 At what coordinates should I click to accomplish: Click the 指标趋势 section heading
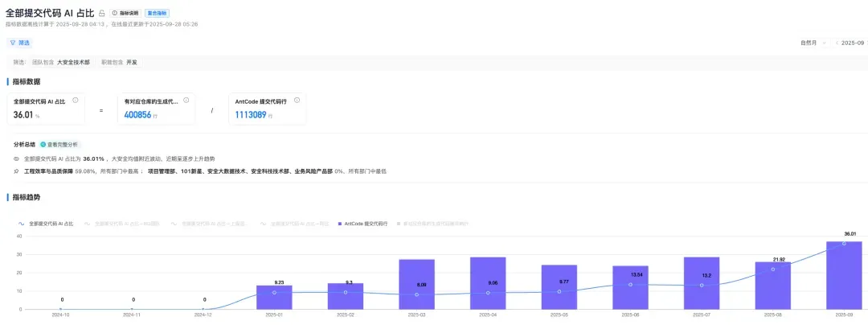tap(27, 197)
